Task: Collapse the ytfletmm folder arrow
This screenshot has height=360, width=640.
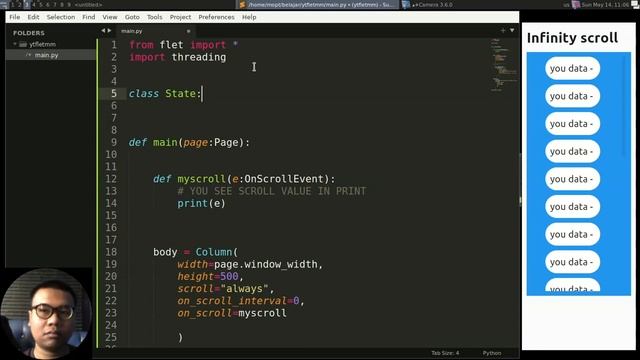Action: click(15, 44)
